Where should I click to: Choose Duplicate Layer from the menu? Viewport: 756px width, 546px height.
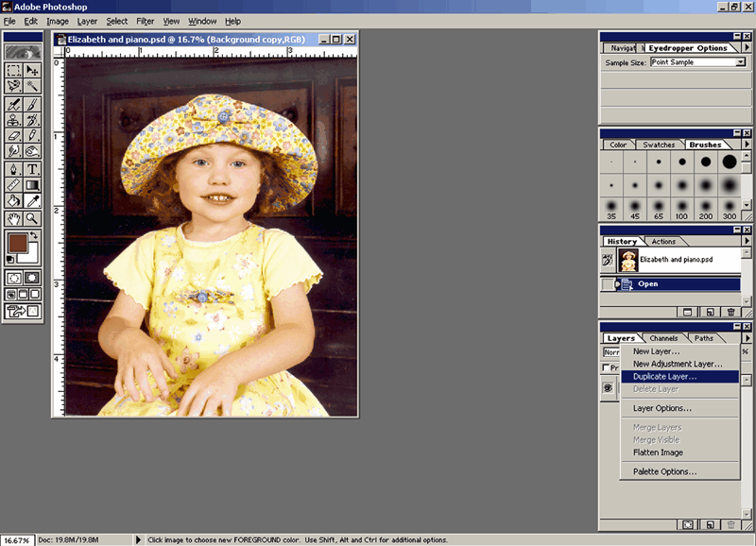click(x=664, y=376)
